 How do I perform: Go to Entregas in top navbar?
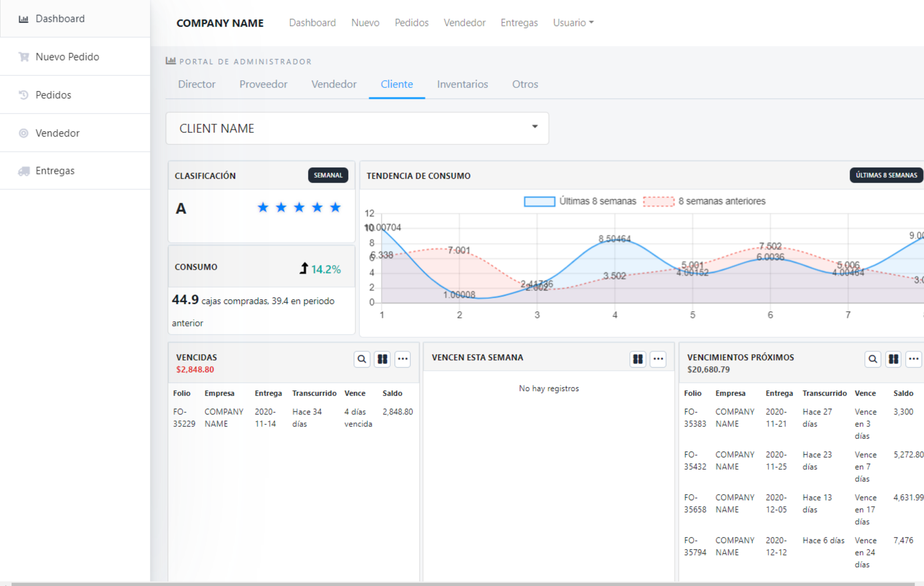(519, 23)
